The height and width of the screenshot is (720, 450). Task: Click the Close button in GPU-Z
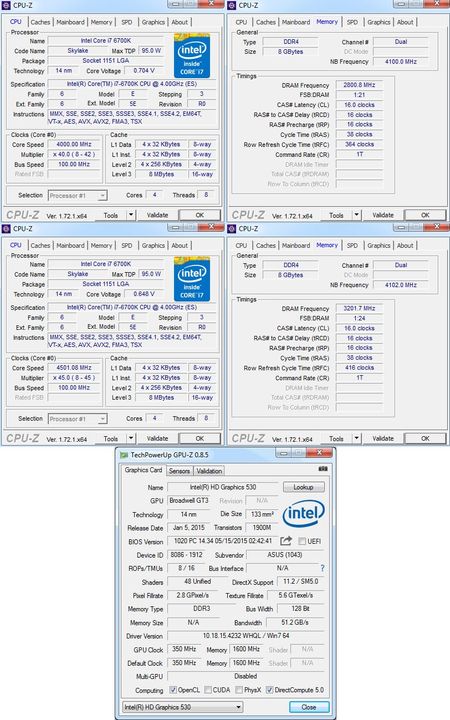tap(309, 707)
